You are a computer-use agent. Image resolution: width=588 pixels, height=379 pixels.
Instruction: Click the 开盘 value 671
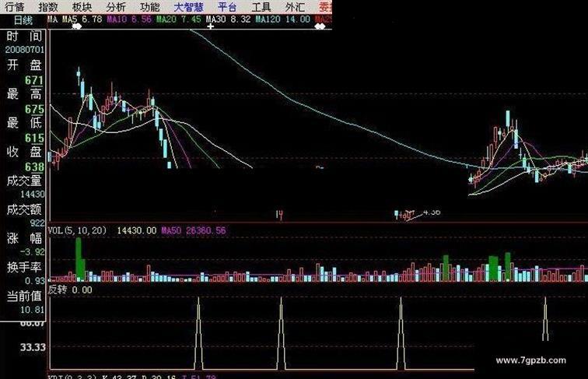coord(34,80)
